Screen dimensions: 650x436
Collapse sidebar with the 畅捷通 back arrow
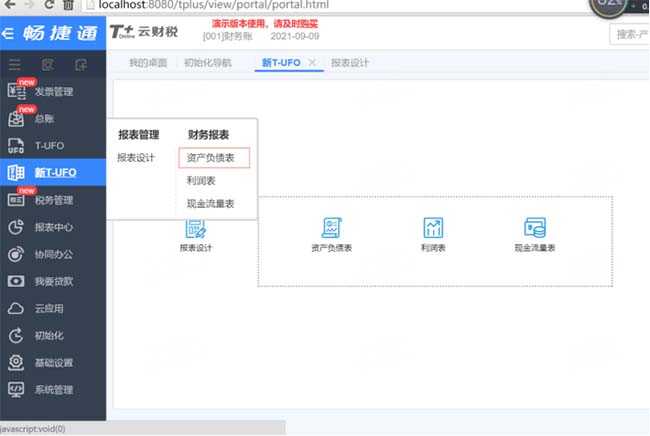click(x=9, y=33)
